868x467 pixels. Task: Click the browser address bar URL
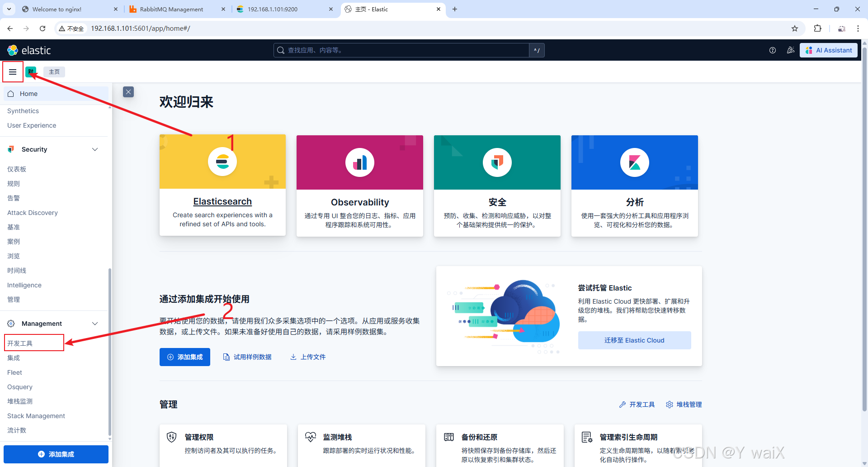141,29
